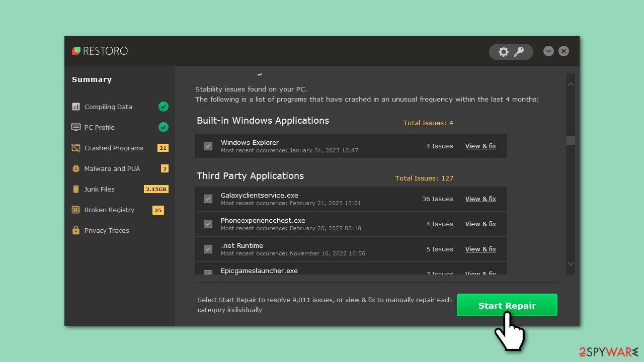
Task: Close the Restoro window
Action: click(x=564, y=51)
